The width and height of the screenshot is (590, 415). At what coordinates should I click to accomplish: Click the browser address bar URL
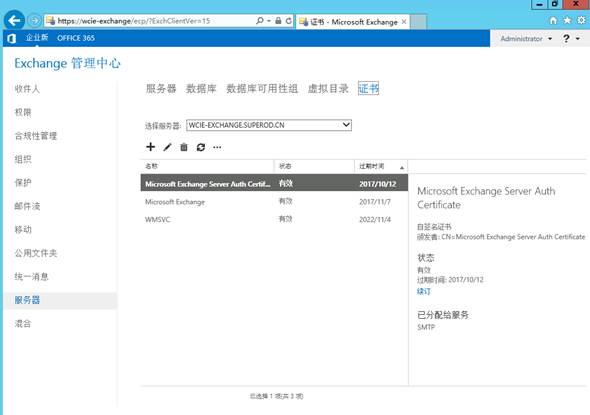[134, 21]
